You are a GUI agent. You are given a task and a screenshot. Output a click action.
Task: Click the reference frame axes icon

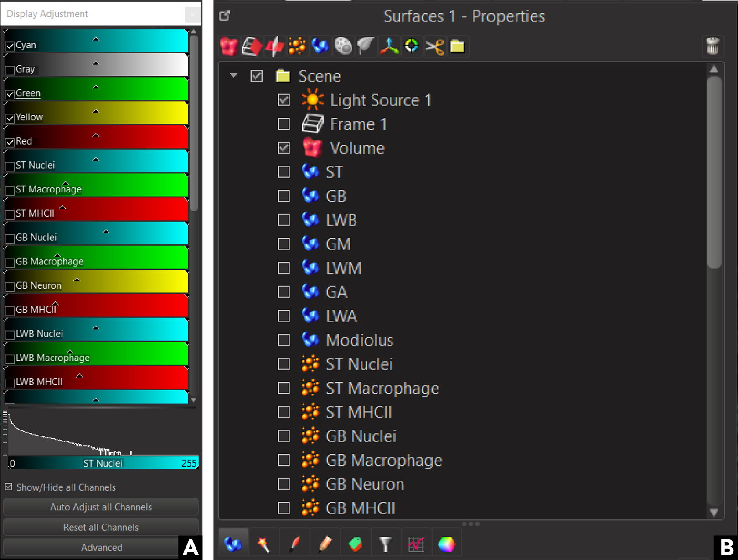click(x=389, y=47)
